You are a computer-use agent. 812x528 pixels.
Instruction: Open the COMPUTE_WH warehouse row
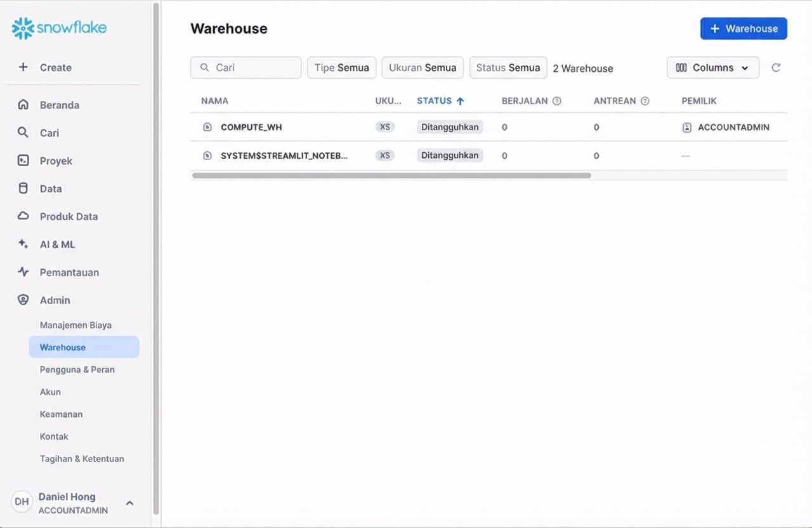pos(251,127)
